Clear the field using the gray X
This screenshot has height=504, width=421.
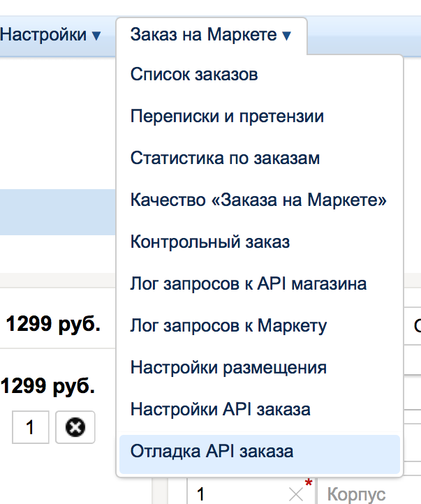pyautogui.click(x=297, y=494)
